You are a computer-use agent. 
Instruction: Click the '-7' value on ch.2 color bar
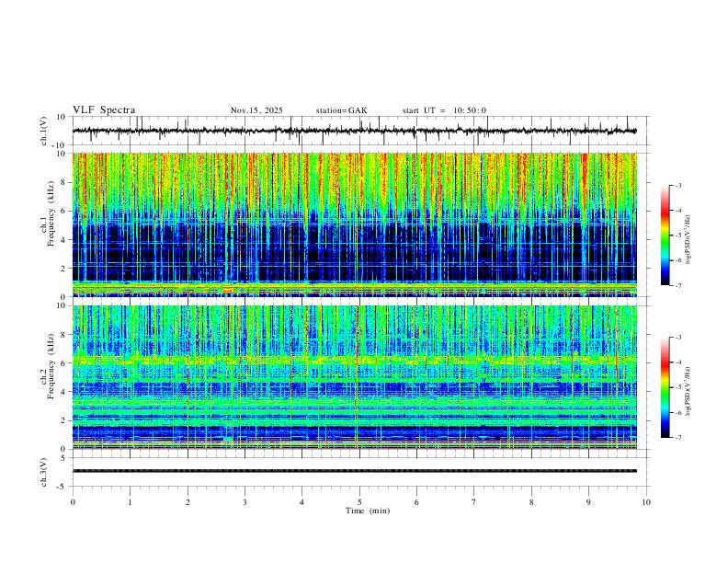click(x=677, y=437)
